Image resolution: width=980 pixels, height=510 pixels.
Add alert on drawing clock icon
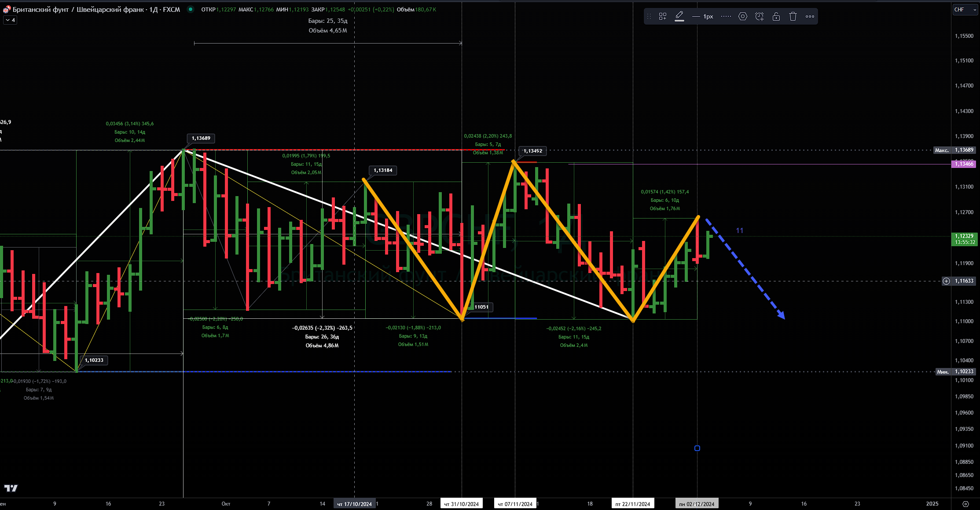coord(760,16)
